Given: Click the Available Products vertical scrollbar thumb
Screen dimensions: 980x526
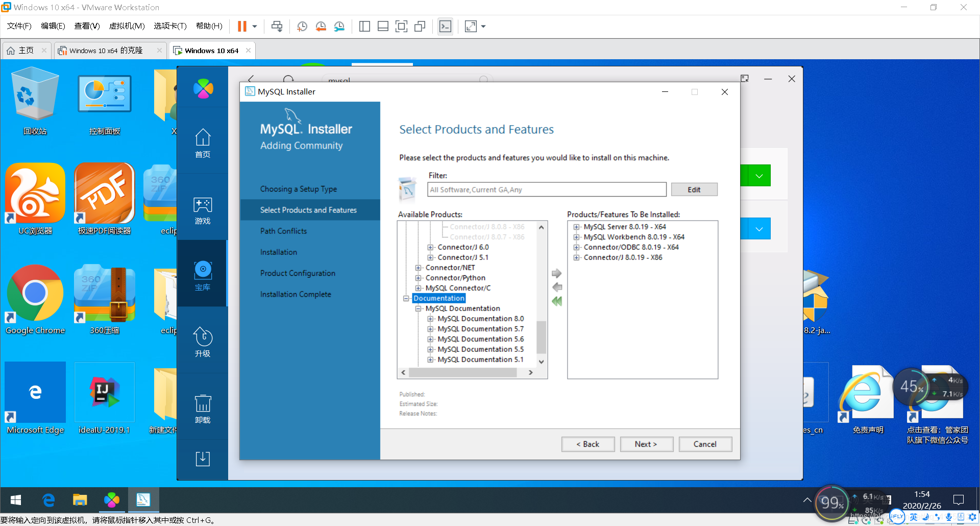Looking at the screenshot, I should (541, 337).
